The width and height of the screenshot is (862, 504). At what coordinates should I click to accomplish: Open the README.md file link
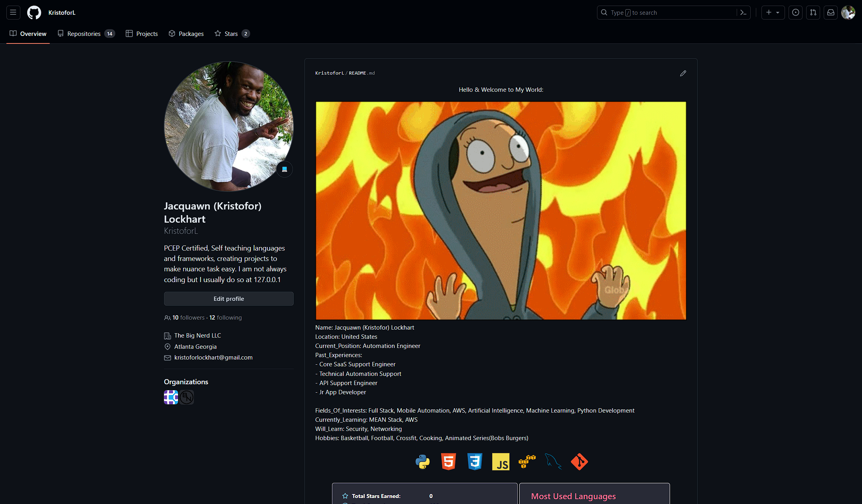362,73
